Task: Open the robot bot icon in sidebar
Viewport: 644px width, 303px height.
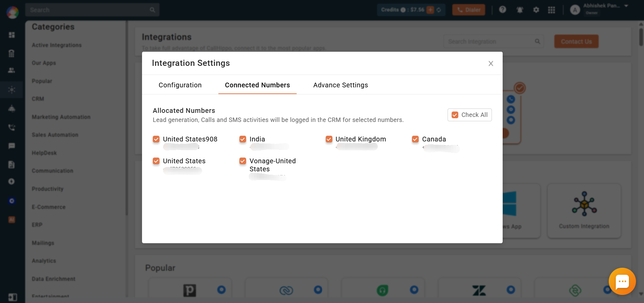Action: click(x=12, y=109)
